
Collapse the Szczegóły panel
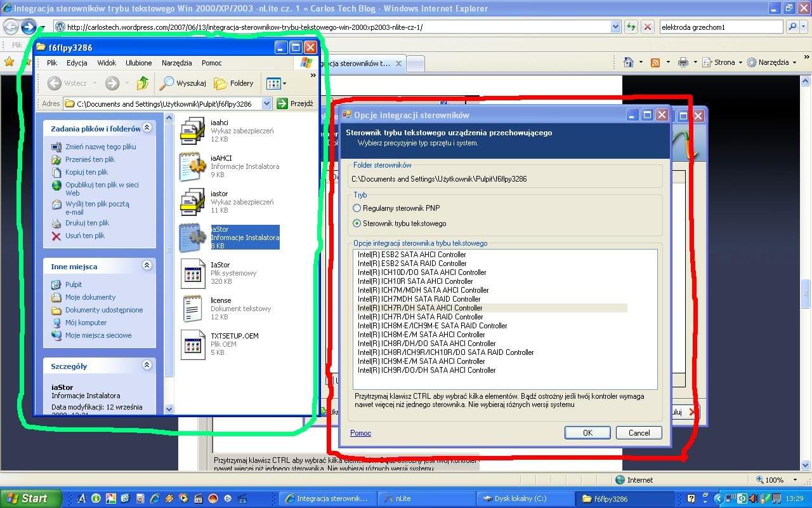point(147,365)
